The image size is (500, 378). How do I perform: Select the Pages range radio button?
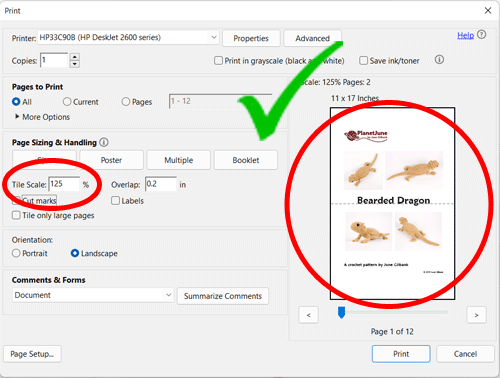[x=126, y=102]
